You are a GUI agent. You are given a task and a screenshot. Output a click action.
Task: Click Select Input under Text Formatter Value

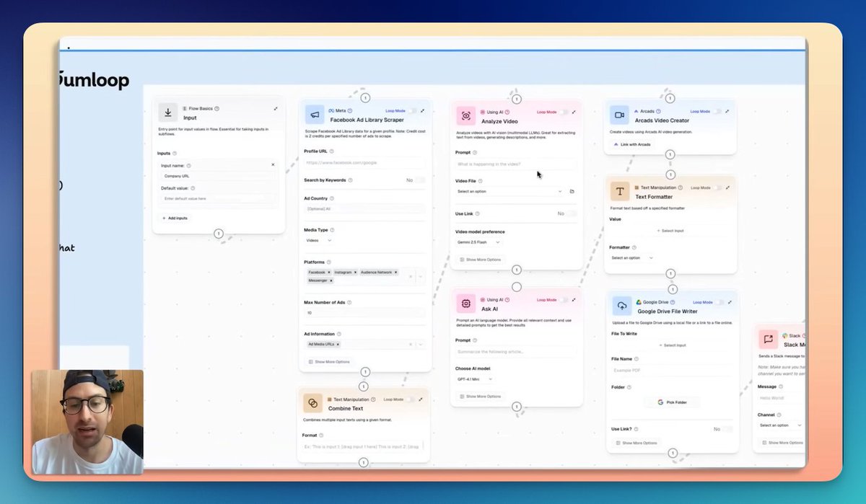(671, 231)
